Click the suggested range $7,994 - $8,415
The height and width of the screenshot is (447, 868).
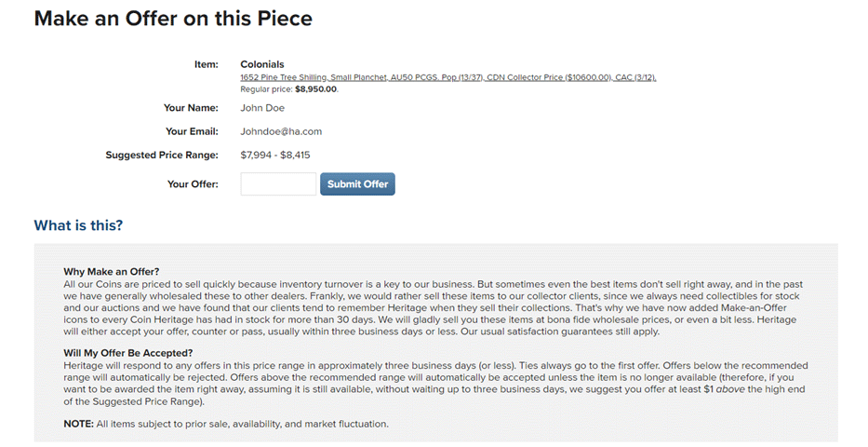pos(275,156)
